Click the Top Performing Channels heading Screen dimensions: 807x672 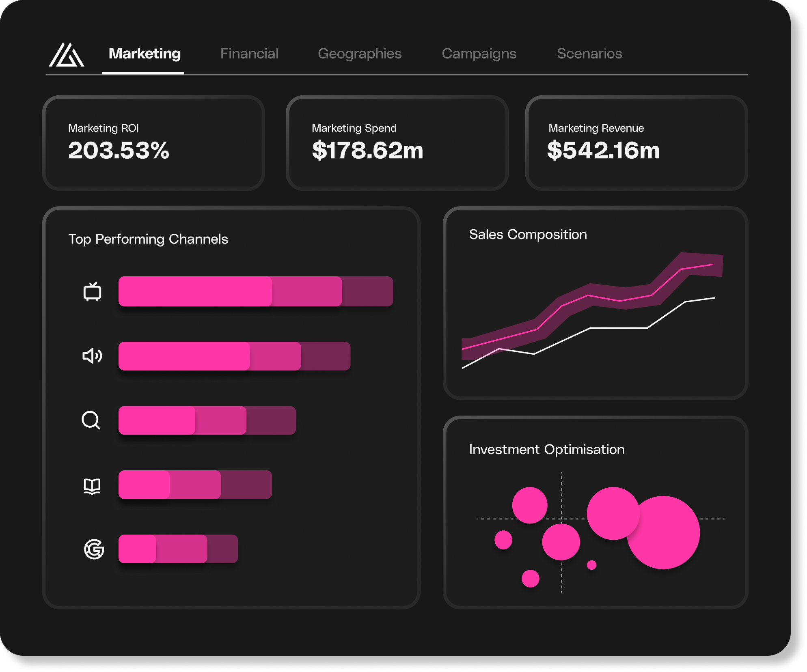[x=148, y=239]
